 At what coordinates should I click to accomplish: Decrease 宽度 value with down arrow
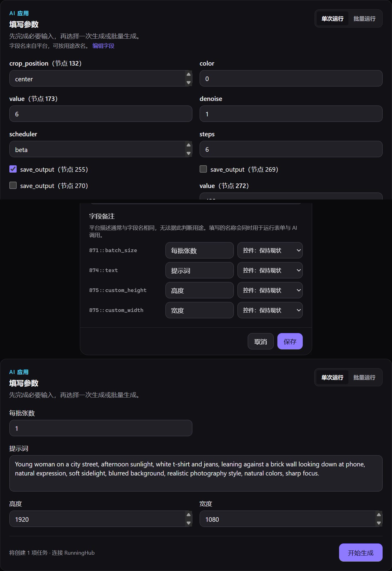coord(379,523)
